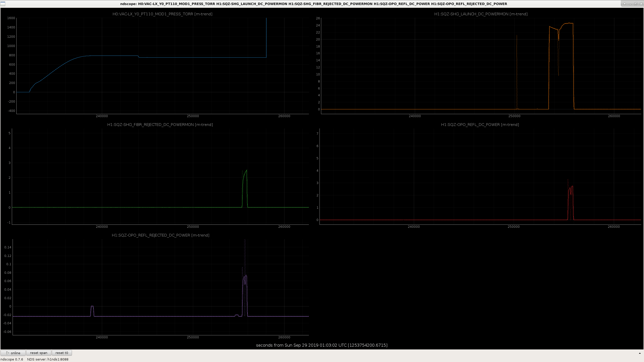Click 260000 tick on OPO REFL DC plot

pyautogui.click(x=614, y=227)
